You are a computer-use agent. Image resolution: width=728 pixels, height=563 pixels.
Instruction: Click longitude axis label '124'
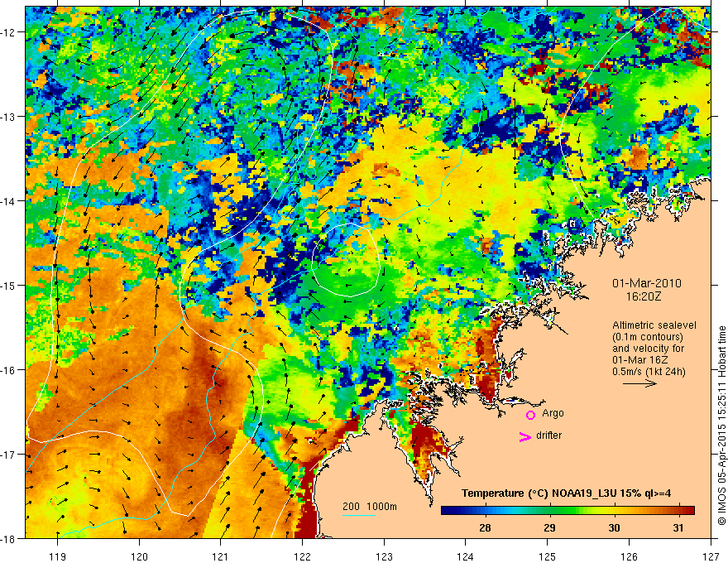click(x=466, y=556)
